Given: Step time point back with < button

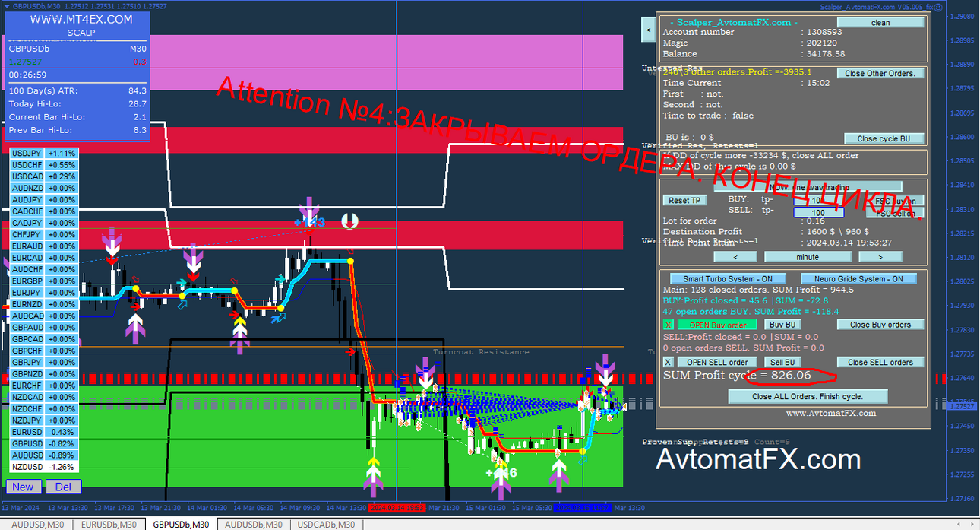Looking at the screenshot, I should coord(735,257).
